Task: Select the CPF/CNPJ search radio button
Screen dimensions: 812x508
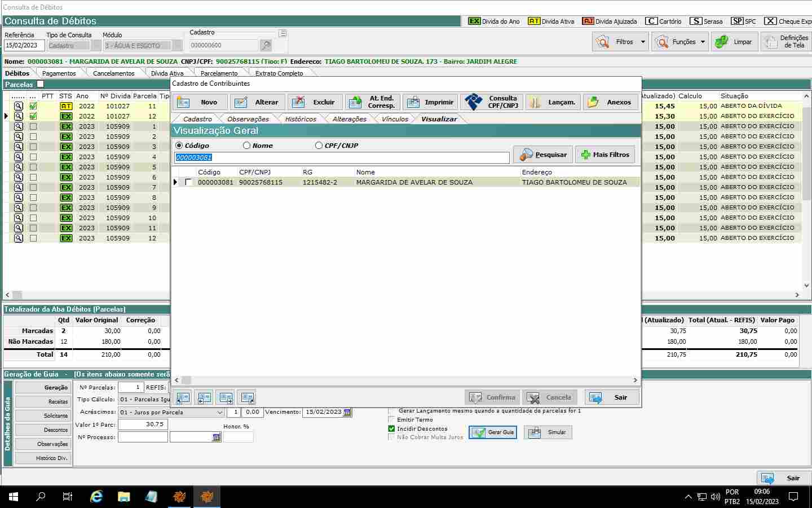Action: (319, 146)
